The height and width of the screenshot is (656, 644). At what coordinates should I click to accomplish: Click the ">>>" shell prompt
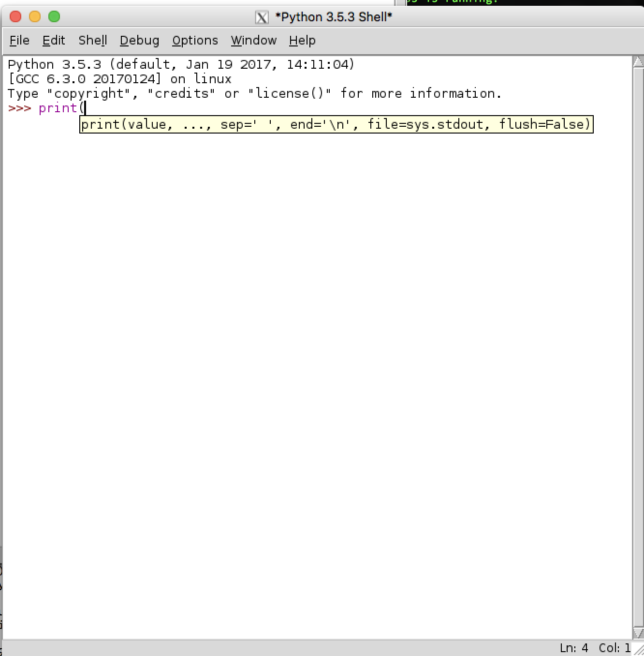click(x=19, y=108)
